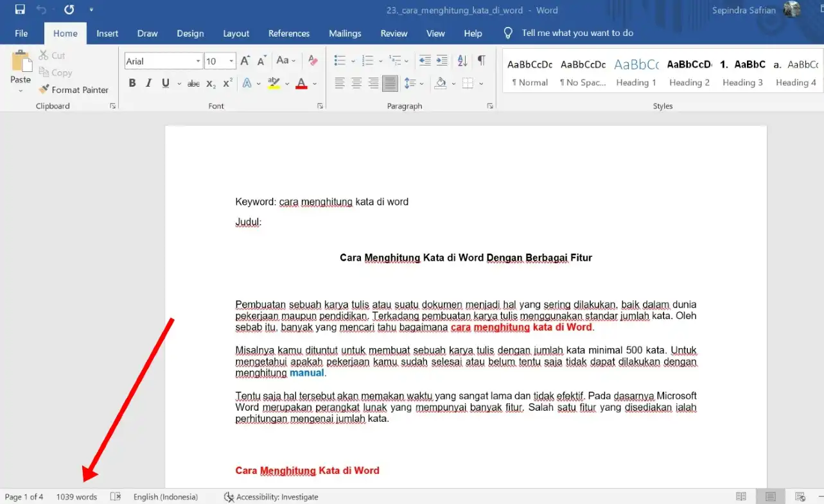824x504 pixels.
Task: Switch to the Review ribbon tab
Action: pyautogui.click(x=394, y=33)
